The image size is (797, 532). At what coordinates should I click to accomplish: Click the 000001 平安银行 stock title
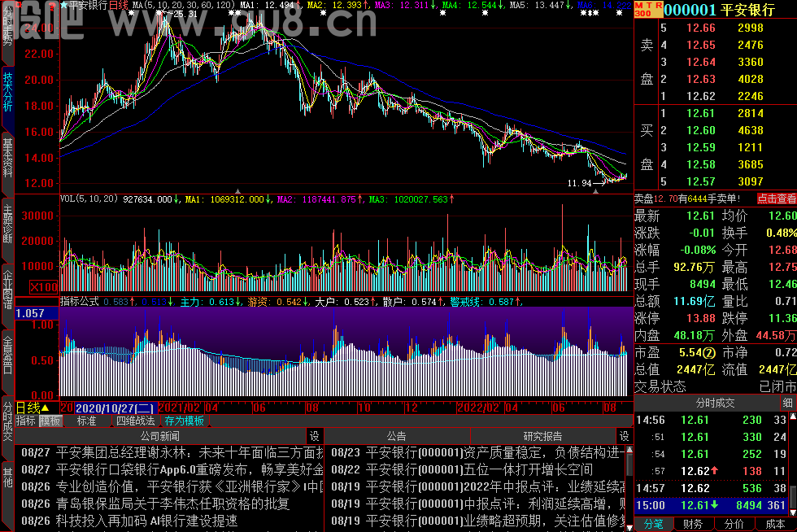[719, 10]
